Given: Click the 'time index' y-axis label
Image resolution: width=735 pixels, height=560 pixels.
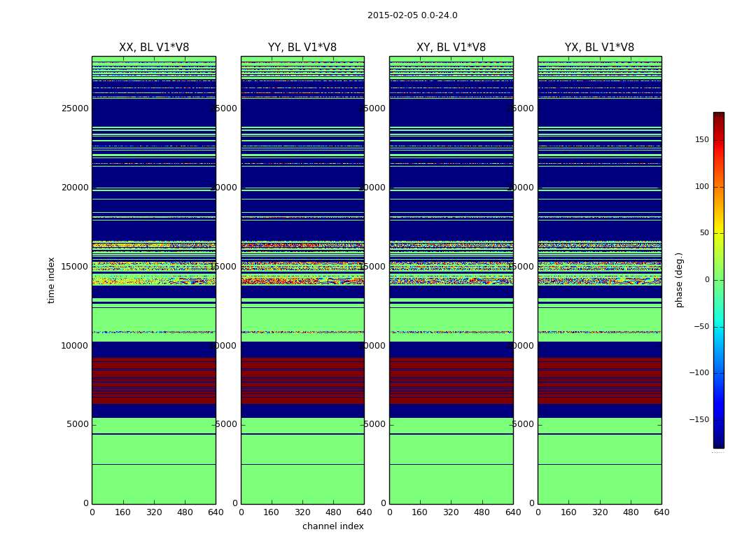Looking at the screenshot, I should (x=51, y=280).
